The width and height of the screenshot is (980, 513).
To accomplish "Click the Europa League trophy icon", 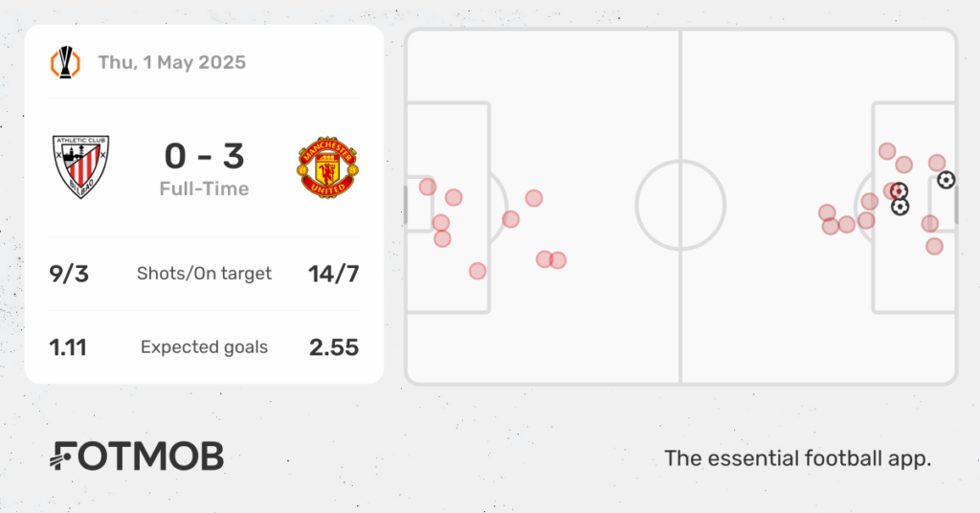I will click(65, 62).
